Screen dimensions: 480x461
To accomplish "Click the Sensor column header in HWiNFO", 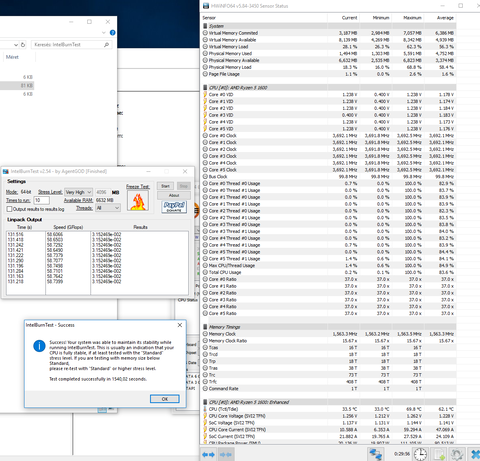I will pyautogui.click(x=264, y=18).
